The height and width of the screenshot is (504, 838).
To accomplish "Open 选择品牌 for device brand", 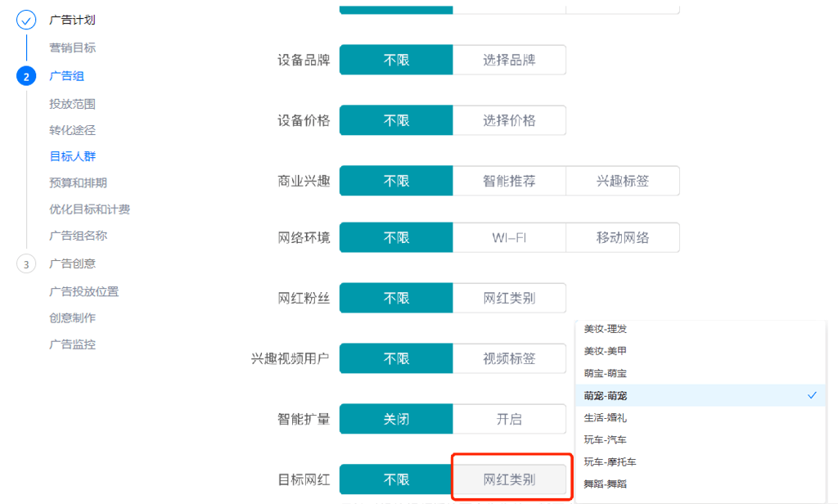I will (x=509, y=60).
